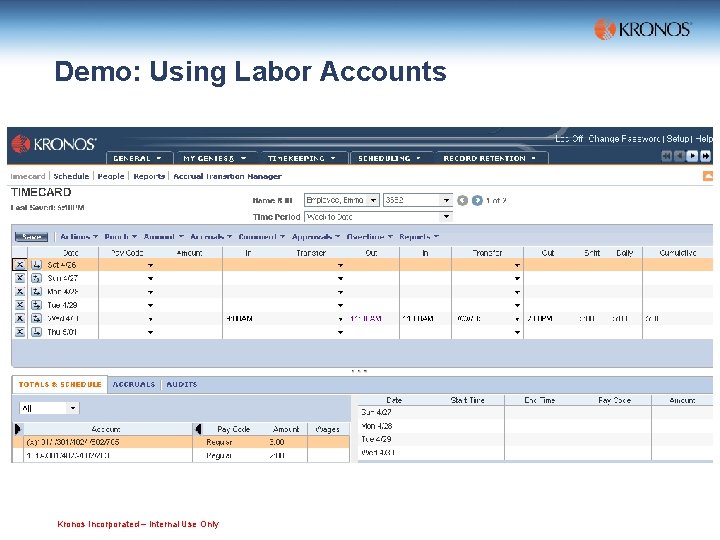Screen dimensions: 720x540
Task: Click the next-page navigation arrow in header
Action: point(692,156)
